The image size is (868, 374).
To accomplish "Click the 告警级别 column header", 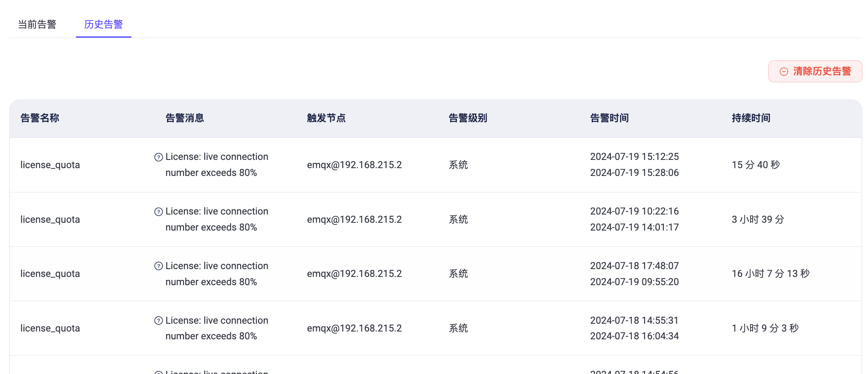I will [x=468, y=118].
